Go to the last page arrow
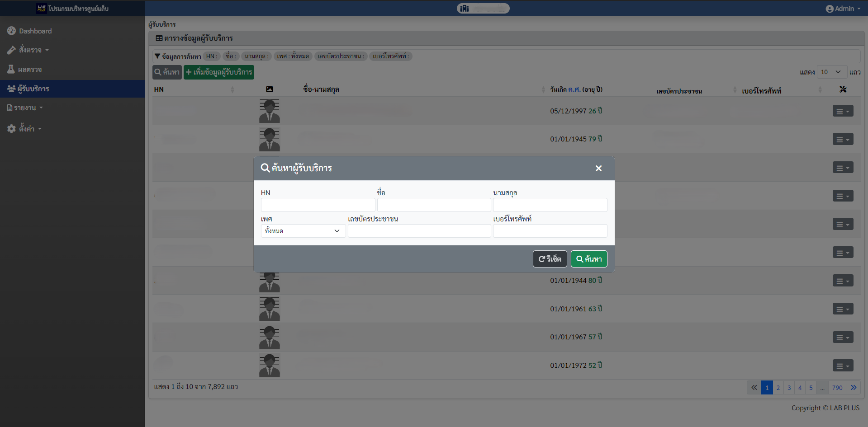The image size is (868, 427). 854,388
